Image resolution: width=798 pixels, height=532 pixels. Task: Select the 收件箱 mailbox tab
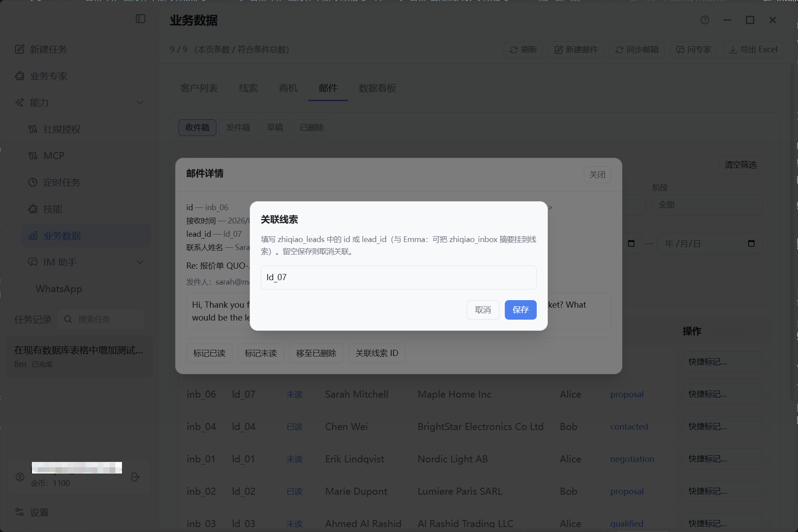(197, 128)
